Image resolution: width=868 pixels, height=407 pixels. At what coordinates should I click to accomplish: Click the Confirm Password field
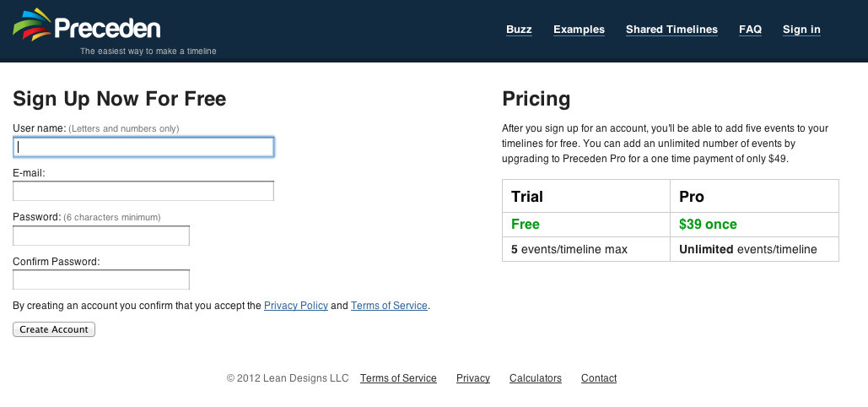[101, 279]
